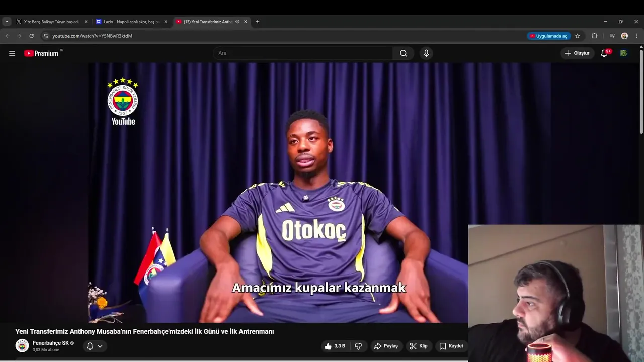Go to YouTube Premium home logo

pos(41,53)
